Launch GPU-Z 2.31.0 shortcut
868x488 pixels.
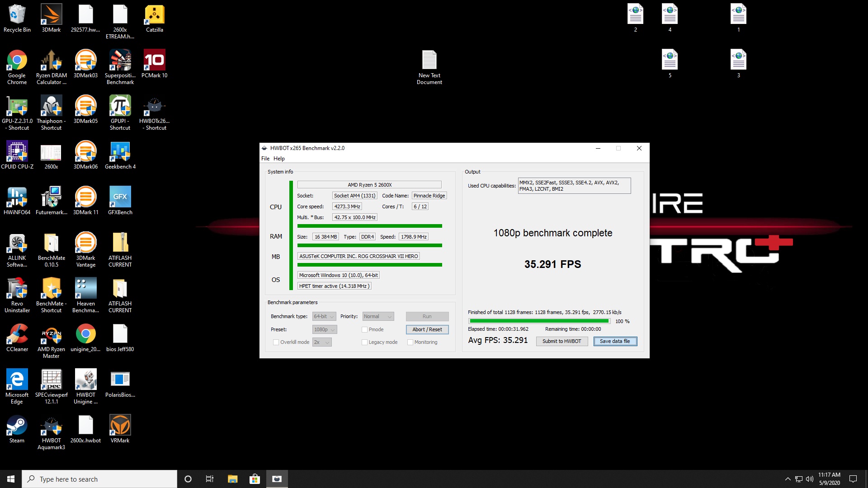pos(17,113)
